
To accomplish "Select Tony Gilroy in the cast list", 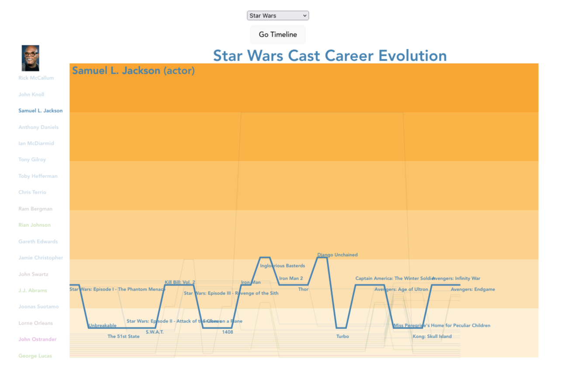I will tap(32, 160).
